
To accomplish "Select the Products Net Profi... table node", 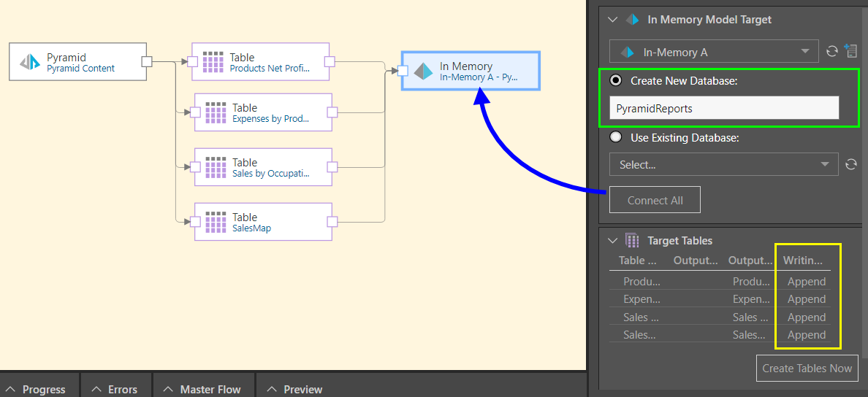I will click(260, 61).
